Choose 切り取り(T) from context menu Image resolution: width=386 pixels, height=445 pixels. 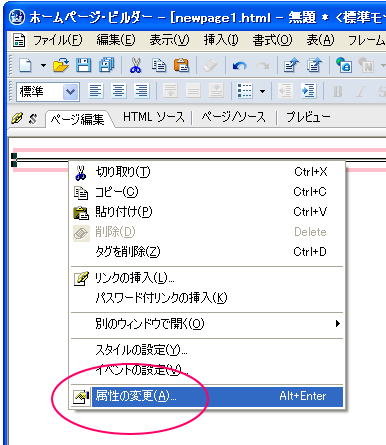point(207,172)
